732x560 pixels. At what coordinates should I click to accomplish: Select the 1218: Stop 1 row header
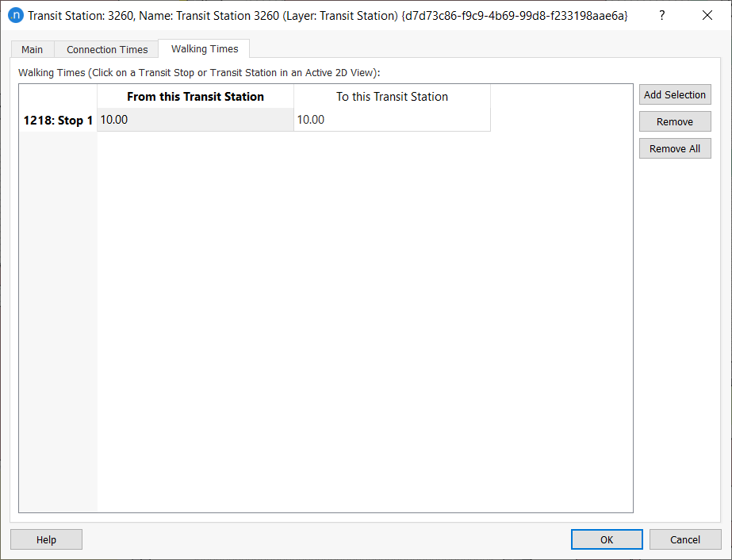pos(57,120)
